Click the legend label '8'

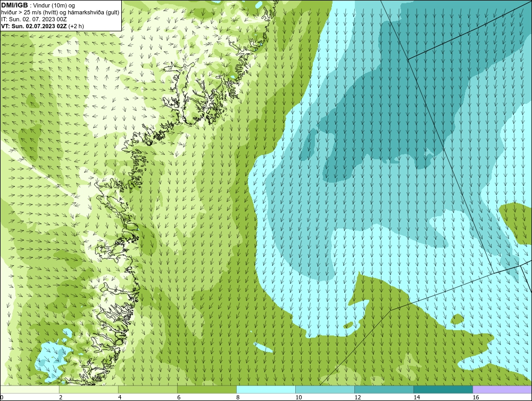coord(238,397)
